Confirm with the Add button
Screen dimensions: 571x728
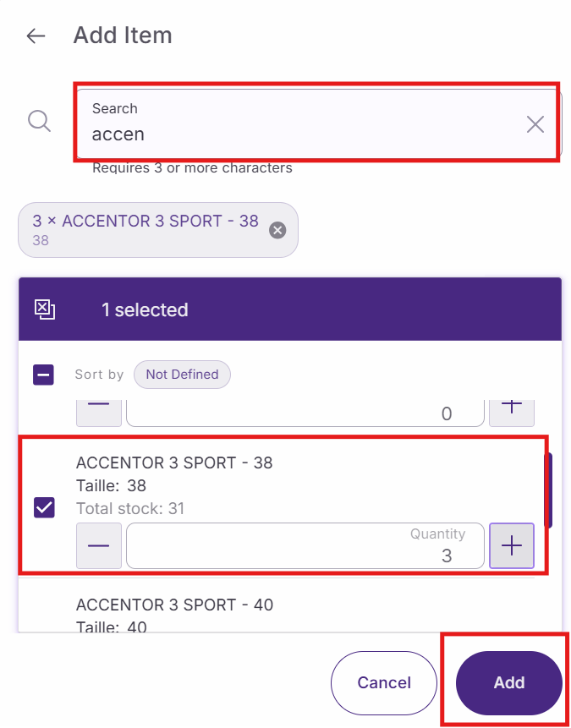[x=508, y=682]
